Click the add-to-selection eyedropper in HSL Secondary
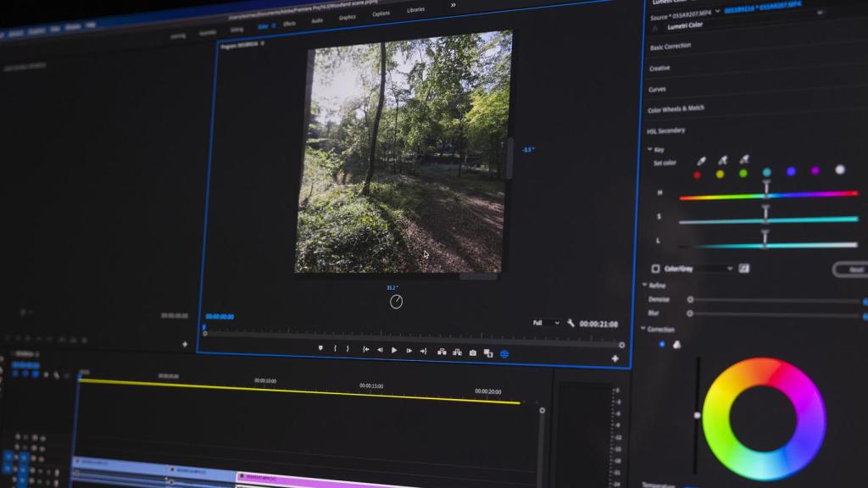Screen dimensions: 868x488 click(x=721, y=161)
